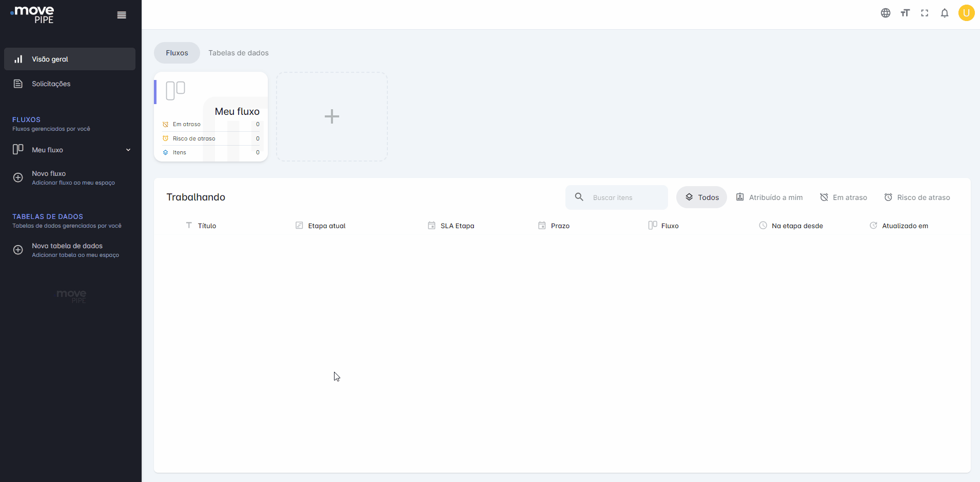Open the Meu fluxo card title
Image resolution: width=980 pixels, height=482 pixels.
point(237,111)
